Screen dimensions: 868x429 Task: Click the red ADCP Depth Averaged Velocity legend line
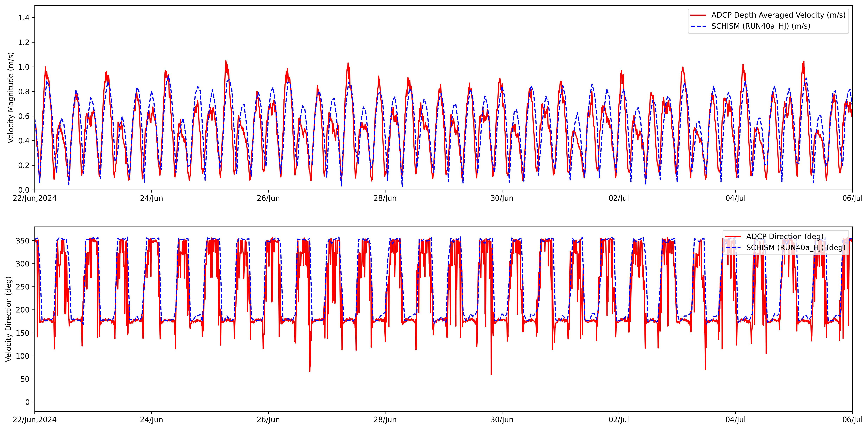pos(698,15)
